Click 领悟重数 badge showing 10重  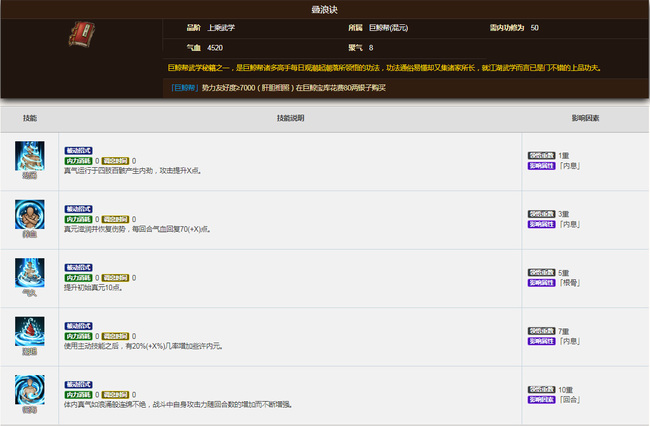point(540,389)
